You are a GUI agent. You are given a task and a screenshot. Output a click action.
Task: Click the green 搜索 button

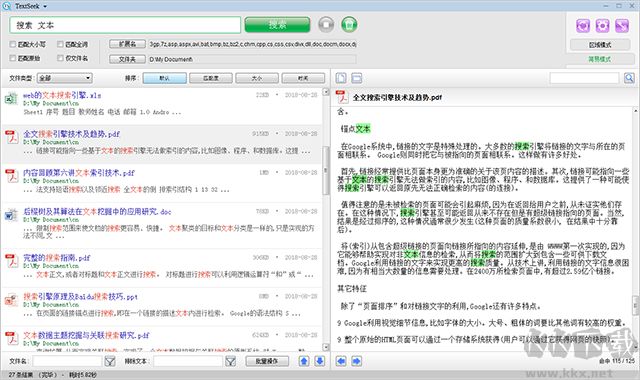tap(277, 25)
